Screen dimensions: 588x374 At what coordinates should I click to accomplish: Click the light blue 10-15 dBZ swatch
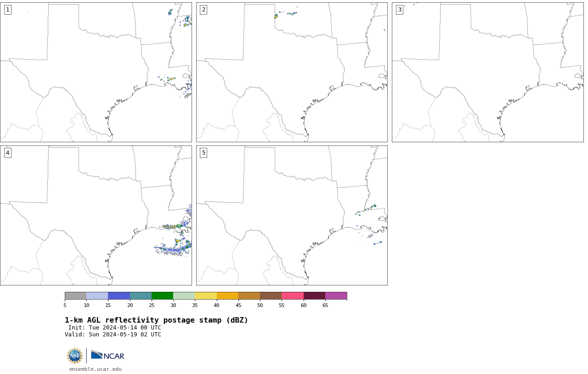point(97,296)
